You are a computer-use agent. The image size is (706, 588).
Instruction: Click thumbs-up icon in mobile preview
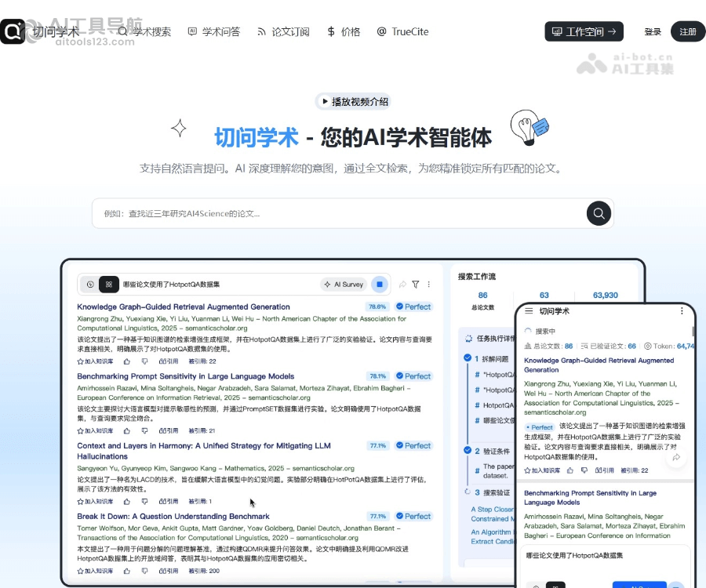(x=570, y=470)
